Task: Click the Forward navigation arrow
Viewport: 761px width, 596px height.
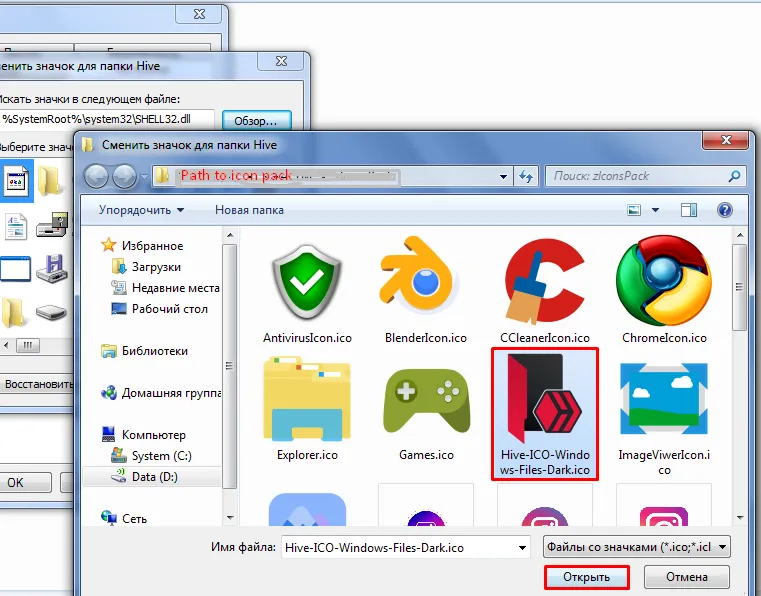Action: (125, 176)
